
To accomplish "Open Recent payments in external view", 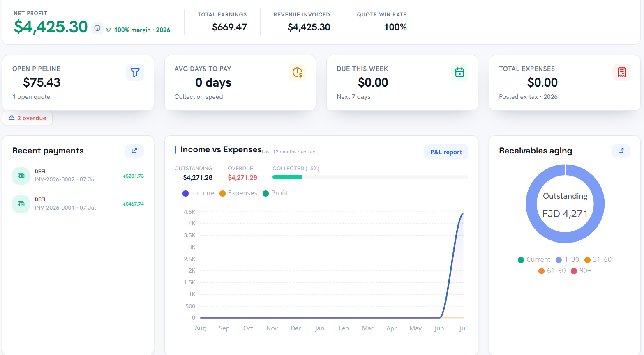I will click(134, 151).
